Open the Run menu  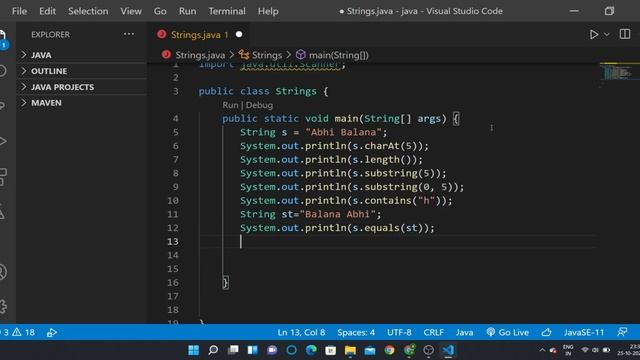pos(187,11)
